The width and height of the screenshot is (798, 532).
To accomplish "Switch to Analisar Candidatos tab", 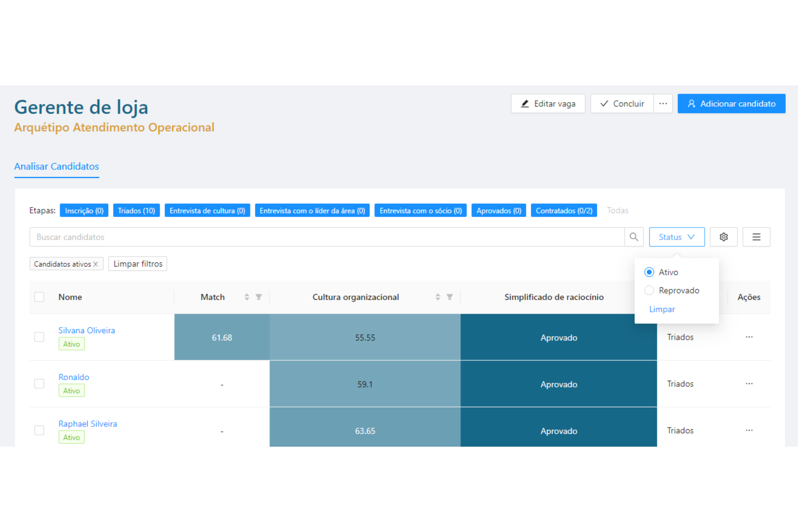I will (x=57, y=166).
